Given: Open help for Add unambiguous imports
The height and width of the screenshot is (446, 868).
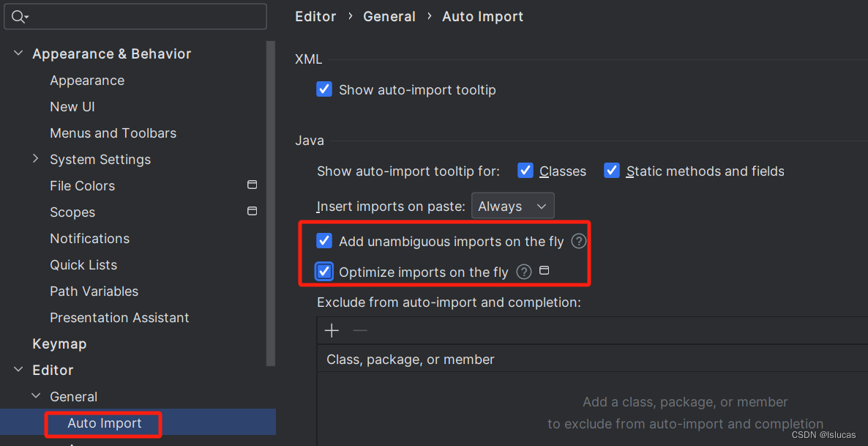Looking at the screenshot, I should pos(578,242).
